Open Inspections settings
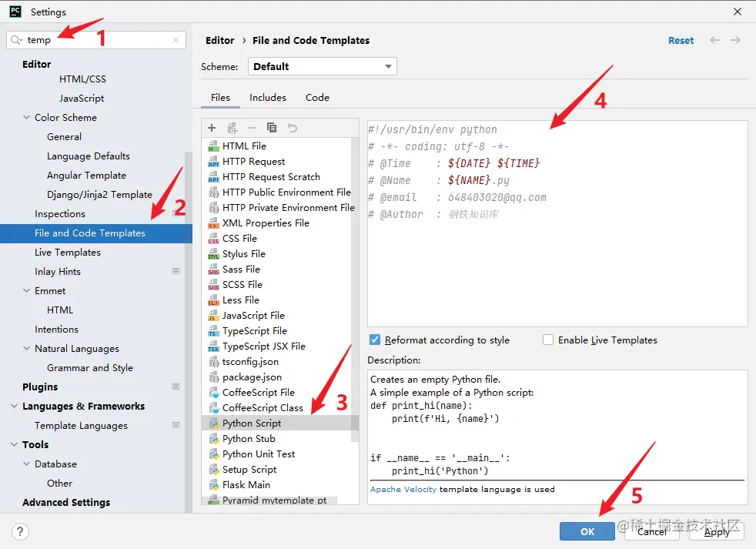This screenshot has height=549, width=756. [60, 214]
